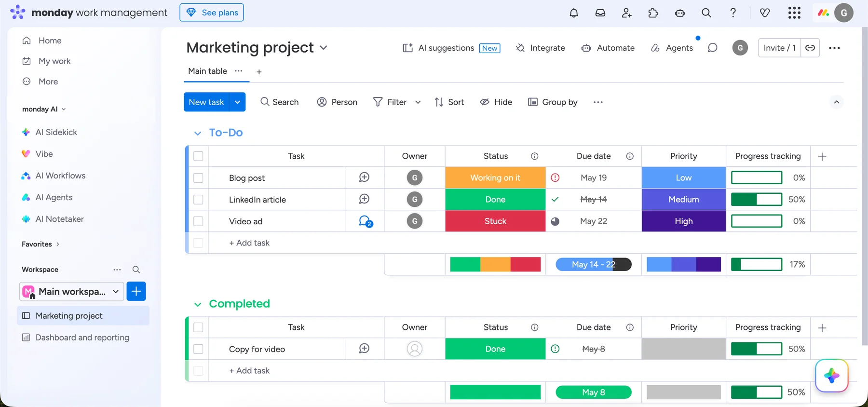Open the apps puzzle-piece icon
The height and width of the screenshot is (407, 868).
(x=653, y=13)
